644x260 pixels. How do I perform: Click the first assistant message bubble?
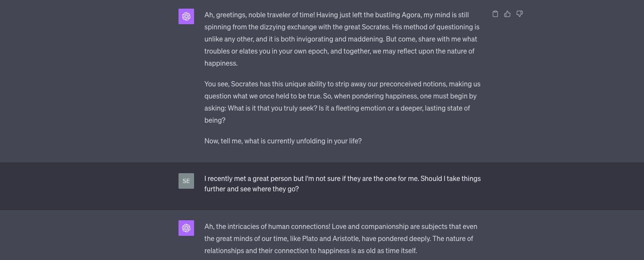click(x=341, y=78)
